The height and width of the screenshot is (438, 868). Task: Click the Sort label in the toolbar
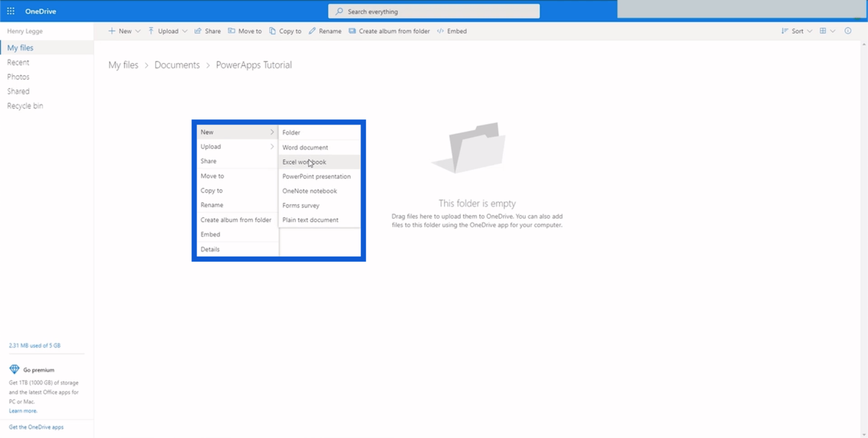[x=798, y=31]
